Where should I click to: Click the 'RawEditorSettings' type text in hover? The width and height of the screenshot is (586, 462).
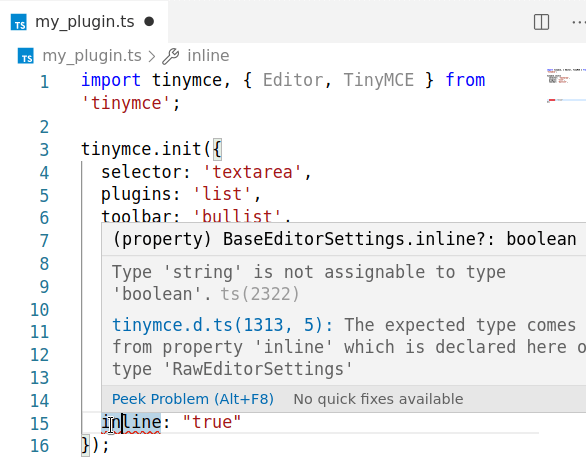[x=257, y=369]
